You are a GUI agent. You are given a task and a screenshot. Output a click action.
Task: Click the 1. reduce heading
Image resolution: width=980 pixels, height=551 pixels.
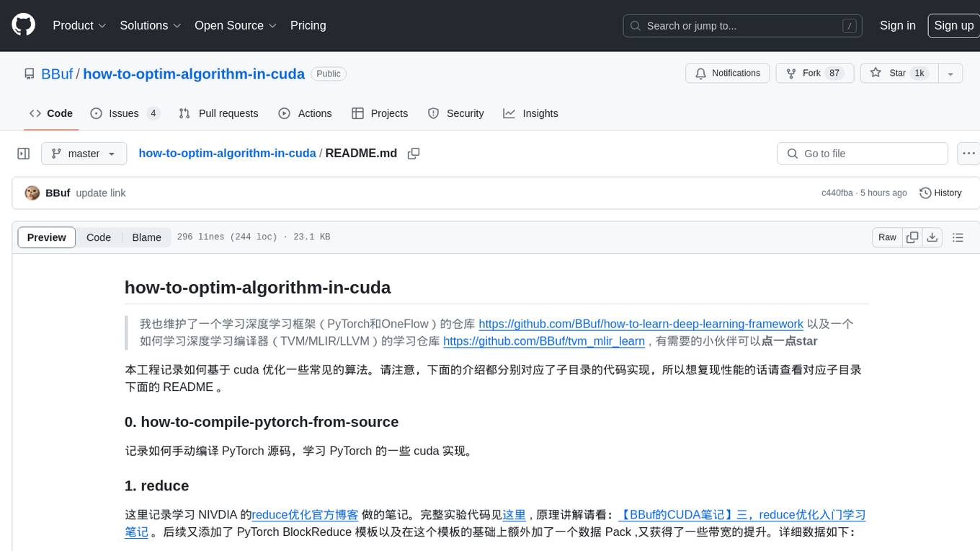156,485
